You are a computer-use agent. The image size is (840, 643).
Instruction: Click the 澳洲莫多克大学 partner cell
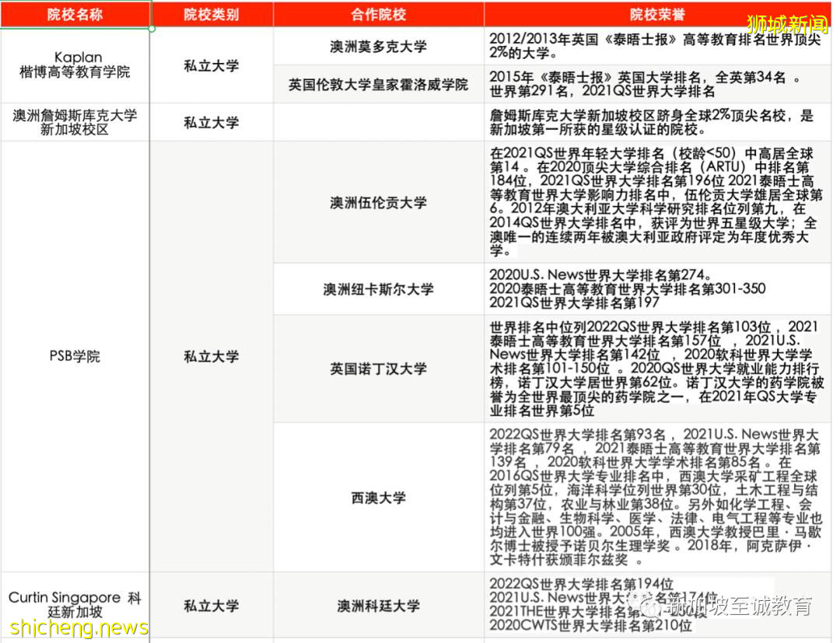(379, 47)
